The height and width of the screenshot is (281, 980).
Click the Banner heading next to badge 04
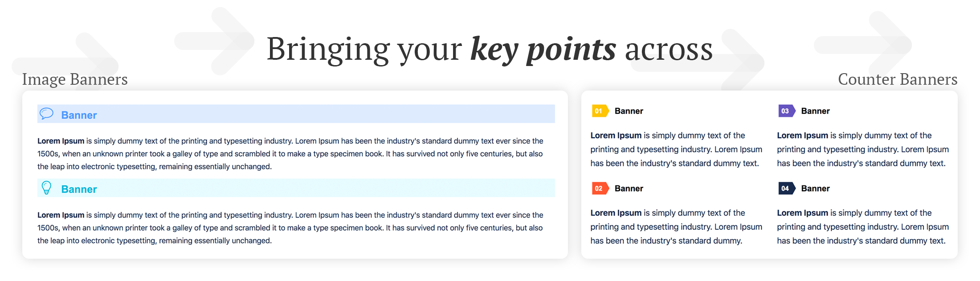pos(815,189)
